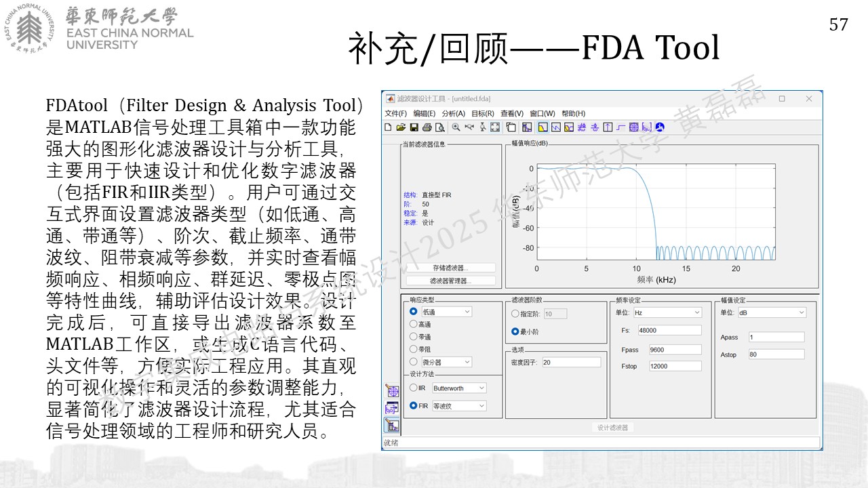868x488 pixels.
Task: Click the Save diskette toolbar icon
Action: coord(414,127)
